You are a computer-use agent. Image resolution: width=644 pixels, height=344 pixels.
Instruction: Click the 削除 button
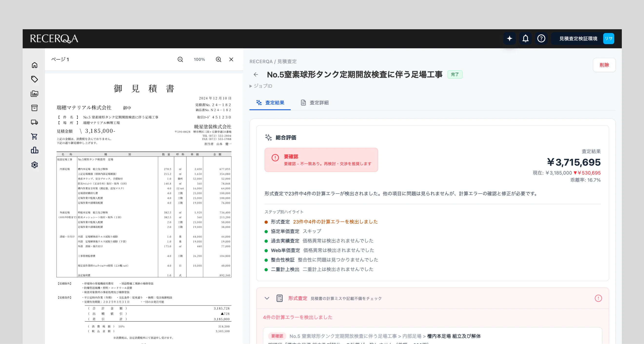tap(604, 65)
